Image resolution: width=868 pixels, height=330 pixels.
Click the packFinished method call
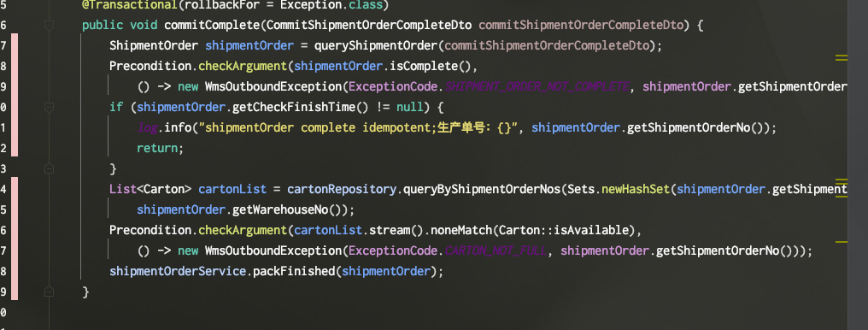coord(294,271)
